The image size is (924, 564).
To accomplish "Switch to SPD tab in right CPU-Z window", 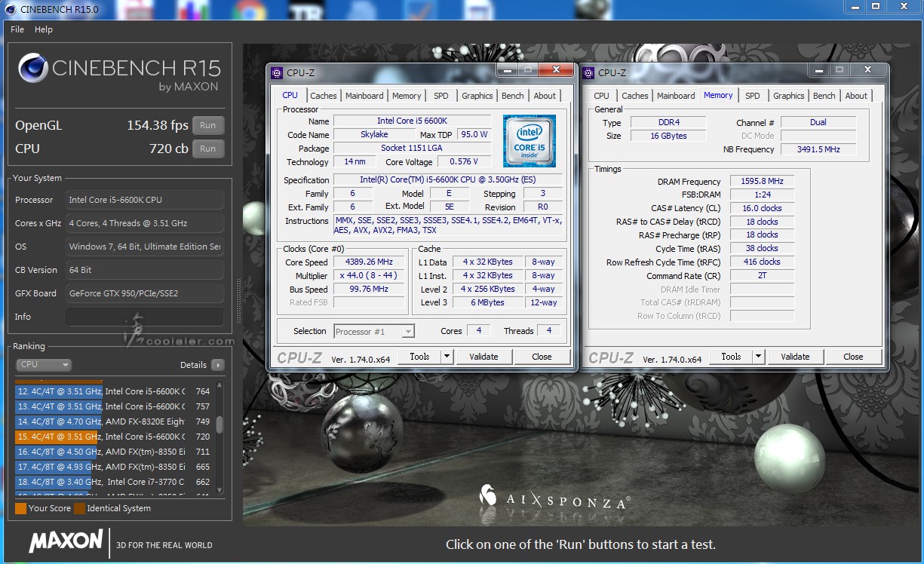I will click(x=753, y=96).
